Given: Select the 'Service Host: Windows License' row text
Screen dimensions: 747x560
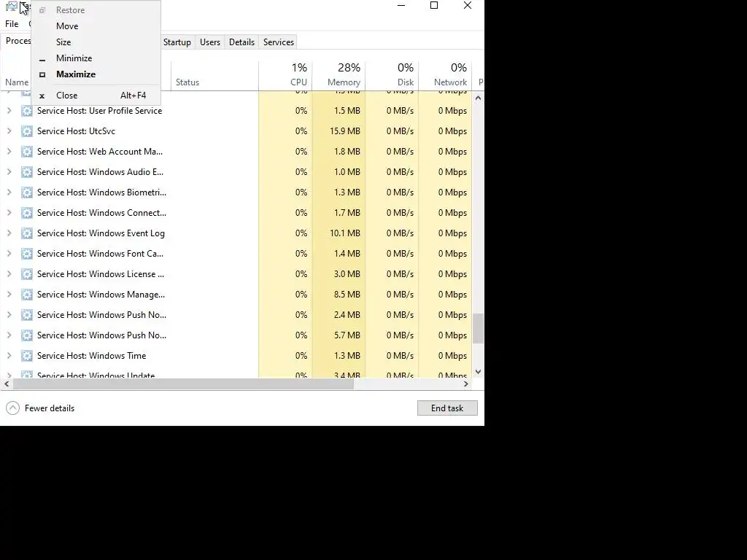Looking at the screenshot, I should pyautogui.click(x=101, y=274).
